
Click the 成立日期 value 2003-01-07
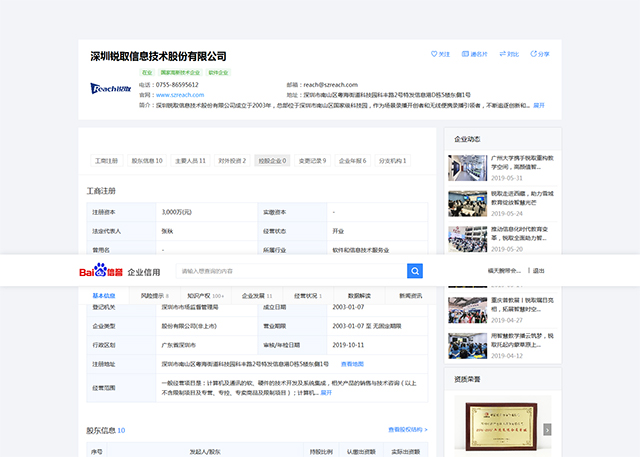(x=348, y=307)
